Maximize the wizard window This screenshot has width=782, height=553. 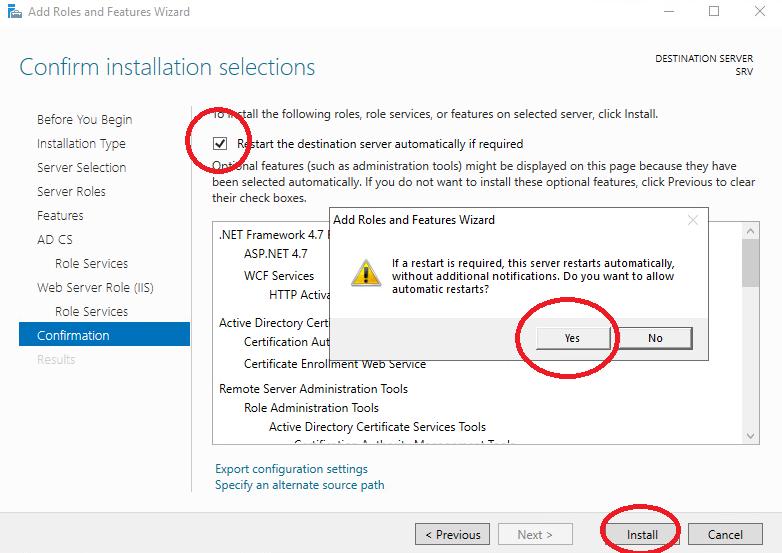tap(714, 11)
